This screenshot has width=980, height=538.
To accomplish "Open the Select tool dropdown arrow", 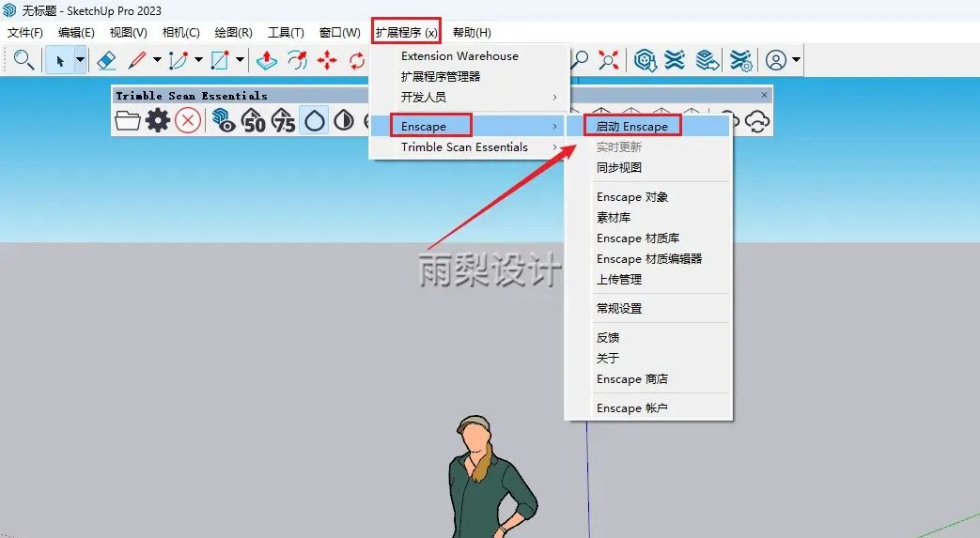I will pos(81,60).
